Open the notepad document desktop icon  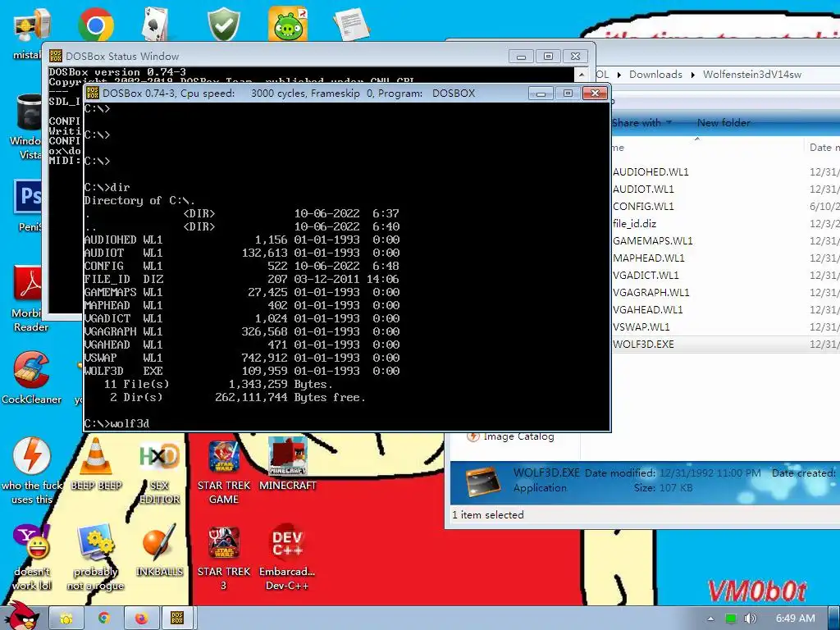(x=351, y=24)
